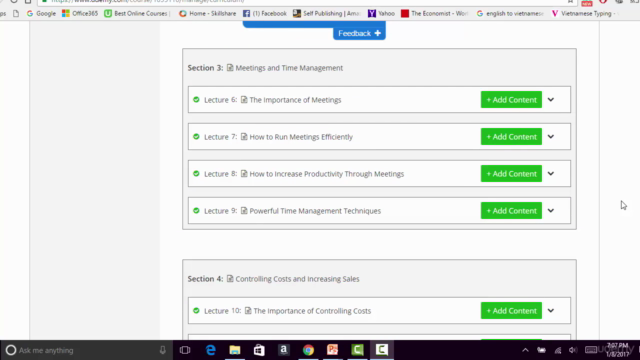Open active Camtasia recorder icon on taskbar
The width and height of the screenshot is (640, 360).
[x=382, y=350]
